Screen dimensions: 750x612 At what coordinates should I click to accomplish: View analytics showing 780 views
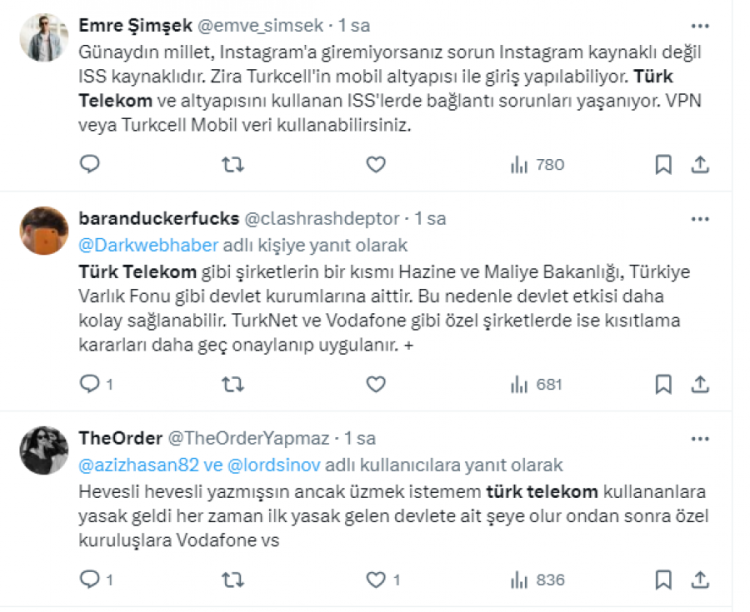click(x=538, y=165)
